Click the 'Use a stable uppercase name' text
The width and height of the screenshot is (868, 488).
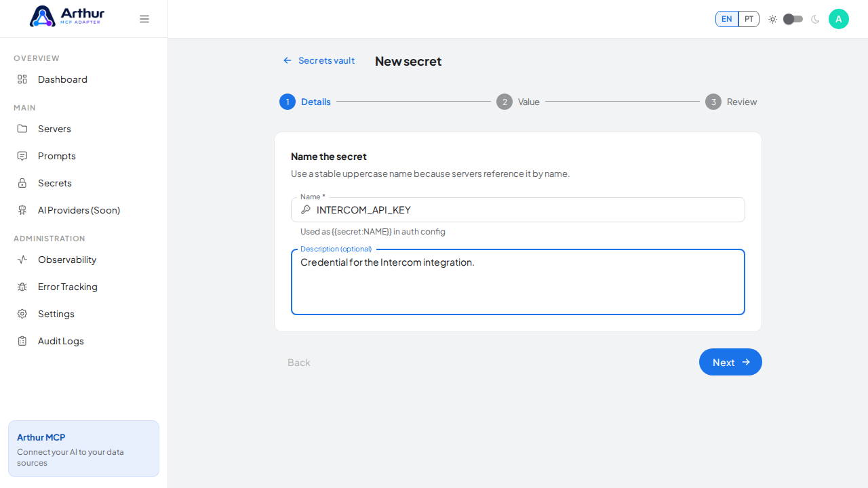click(x=431, y=174)
